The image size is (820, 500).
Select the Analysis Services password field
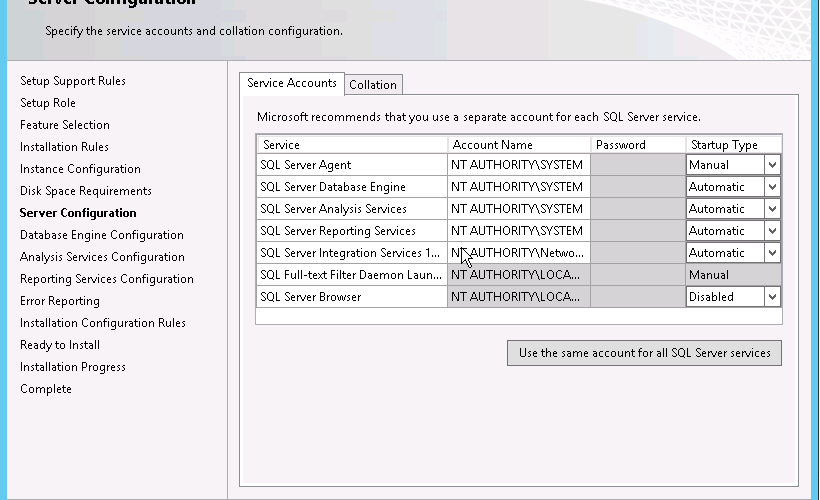coord(637,209)
